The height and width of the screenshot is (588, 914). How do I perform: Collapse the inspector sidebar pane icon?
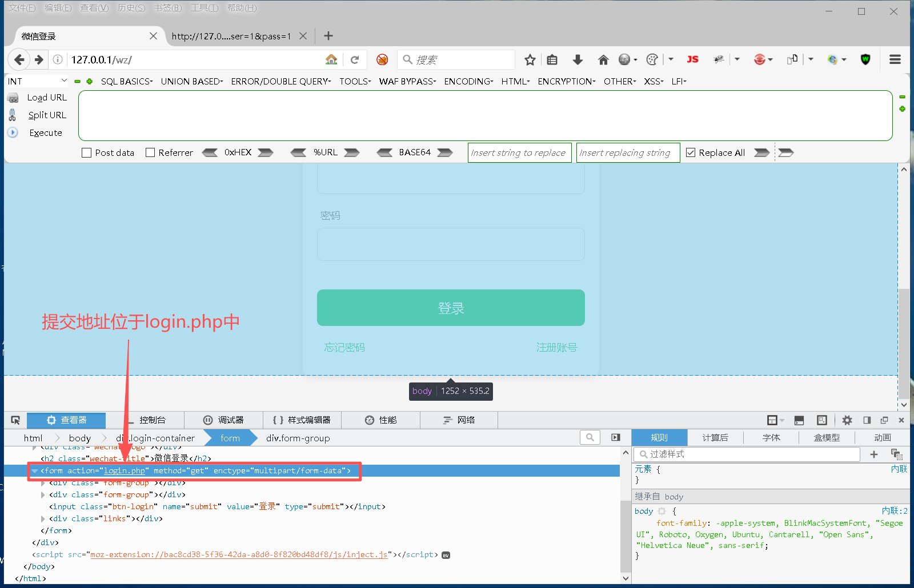point(615,437)
